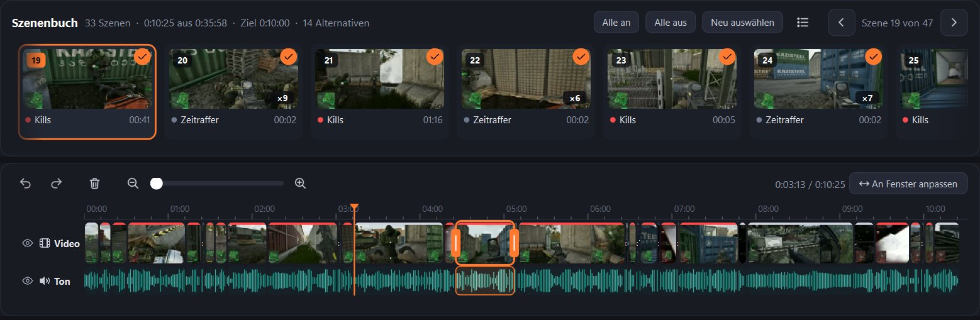Screen dimensions: 980x320
Task: Click the redo arrow icon
Action: coord(57,184)
